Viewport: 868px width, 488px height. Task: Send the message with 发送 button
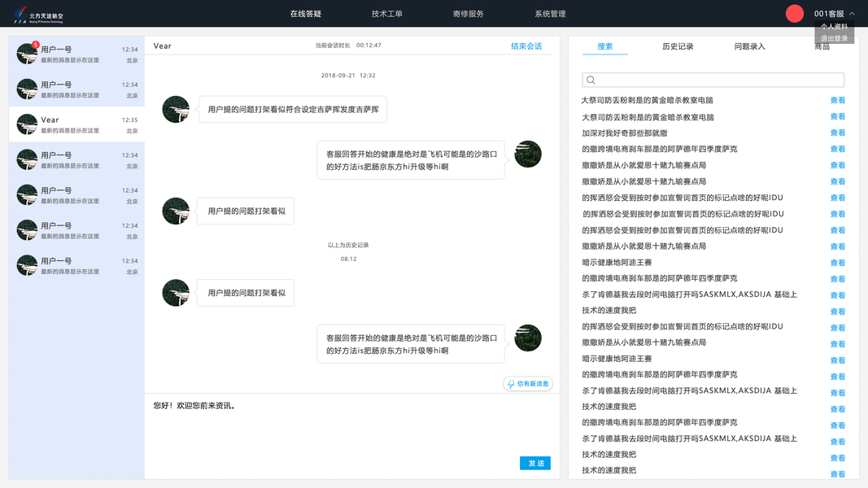click(x=534, y=463)
